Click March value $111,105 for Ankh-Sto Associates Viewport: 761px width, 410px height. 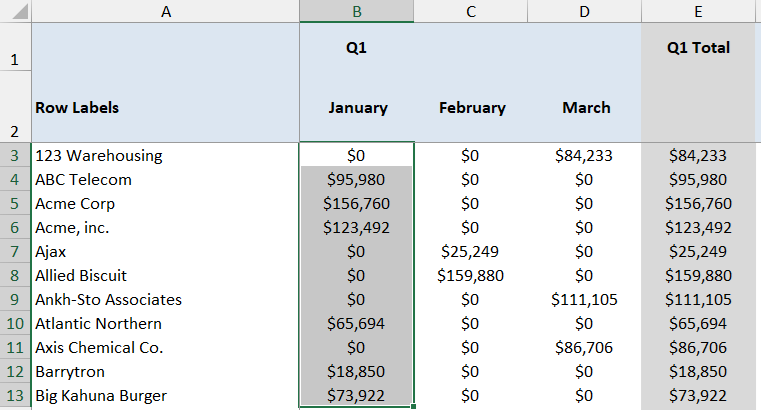(584, 299)
